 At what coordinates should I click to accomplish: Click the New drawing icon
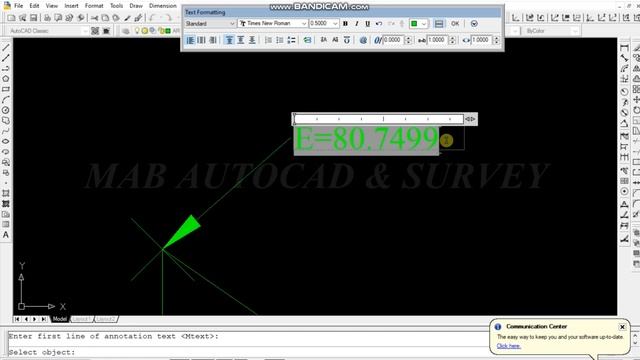11,18
